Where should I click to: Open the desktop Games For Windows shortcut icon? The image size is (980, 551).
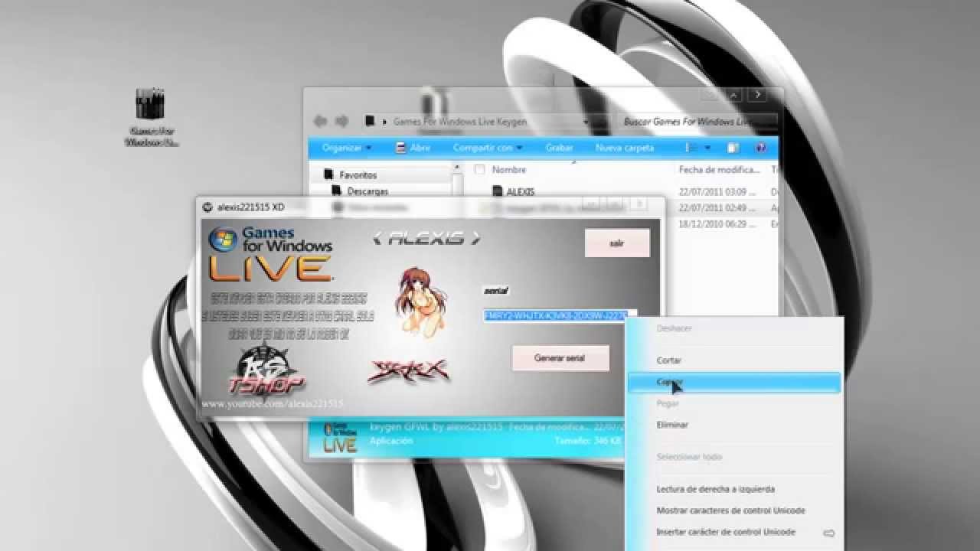click(151, 117)
